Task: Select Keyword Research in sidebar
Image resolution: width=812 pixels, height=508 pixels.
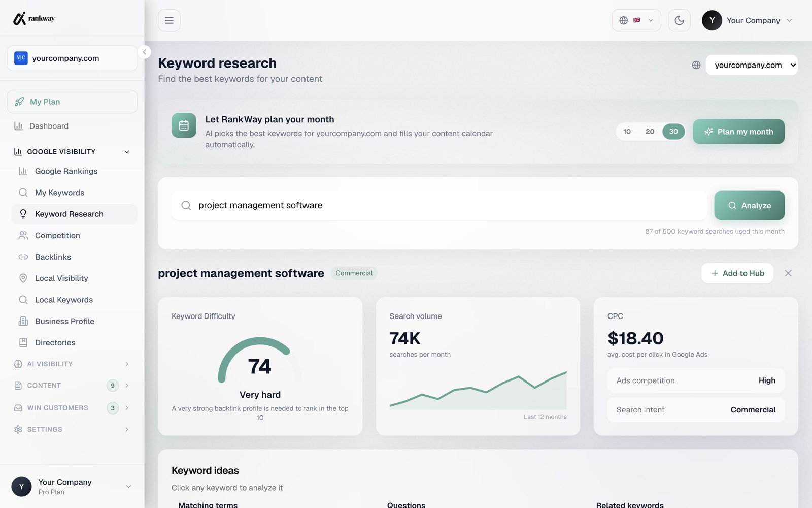Action: (x=74, y=214)
